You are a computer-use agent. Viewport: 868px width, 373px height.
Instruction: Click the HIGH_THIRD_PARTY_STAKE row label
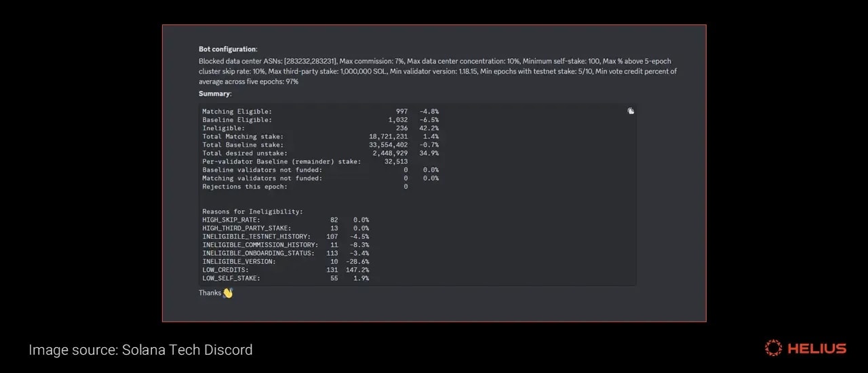(247, 229)
